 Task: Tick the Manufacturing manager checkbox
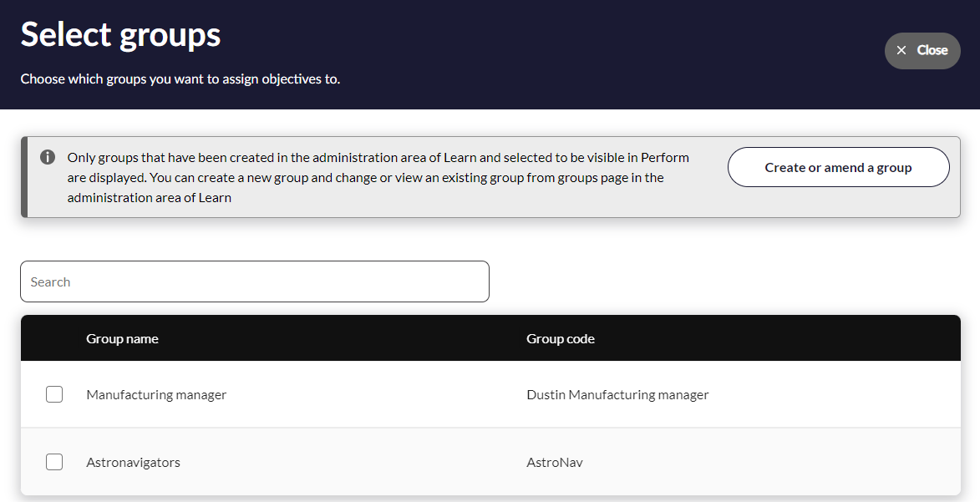point(54,394)
